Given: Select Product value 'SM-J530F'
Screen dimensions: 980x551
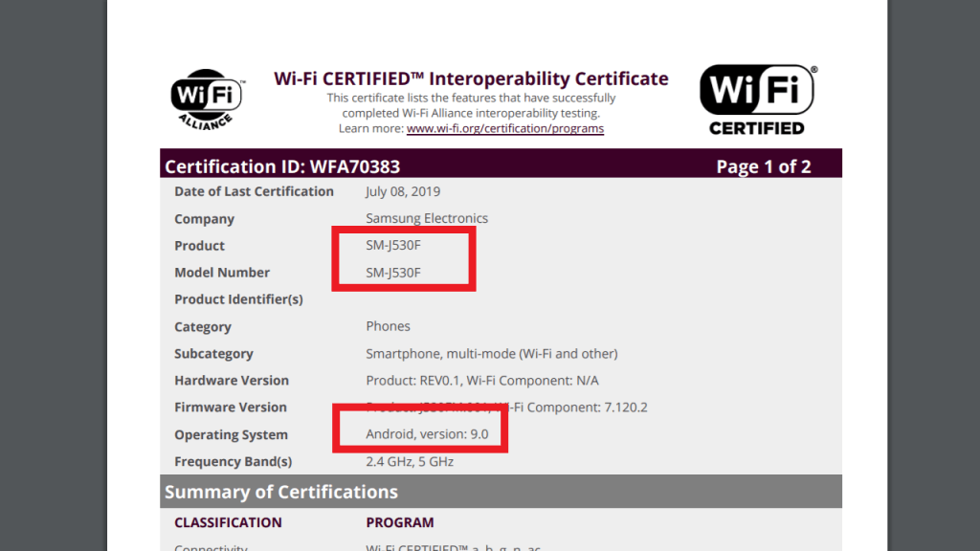Looking at the screenshot, I should (x=393, y=246).
